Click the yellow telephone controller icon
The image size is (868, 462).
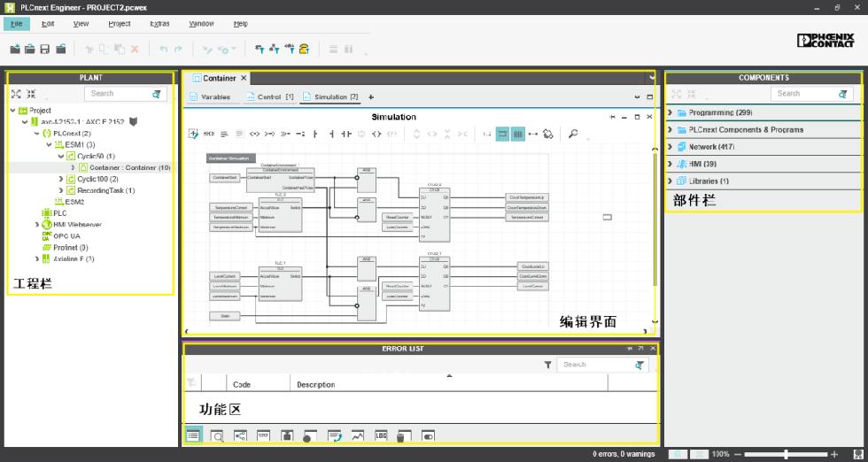click(x=304, y=50)
